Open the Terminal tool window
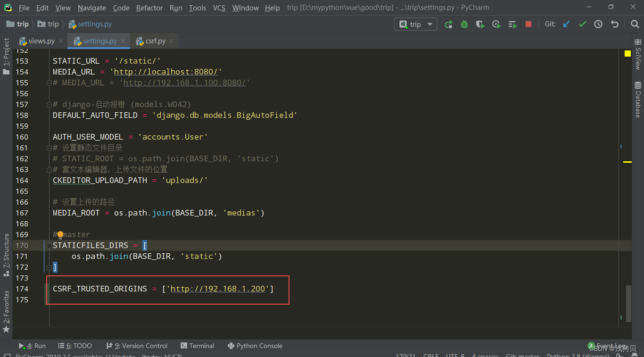The image size is (644, 357). point(198,346)
